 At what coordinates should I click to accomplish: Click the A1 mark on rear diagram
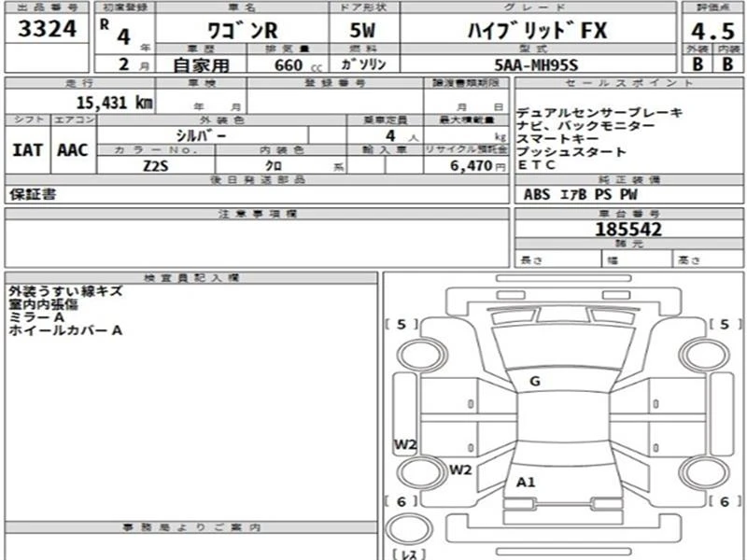pyautogui.click(x=526, y=483)
